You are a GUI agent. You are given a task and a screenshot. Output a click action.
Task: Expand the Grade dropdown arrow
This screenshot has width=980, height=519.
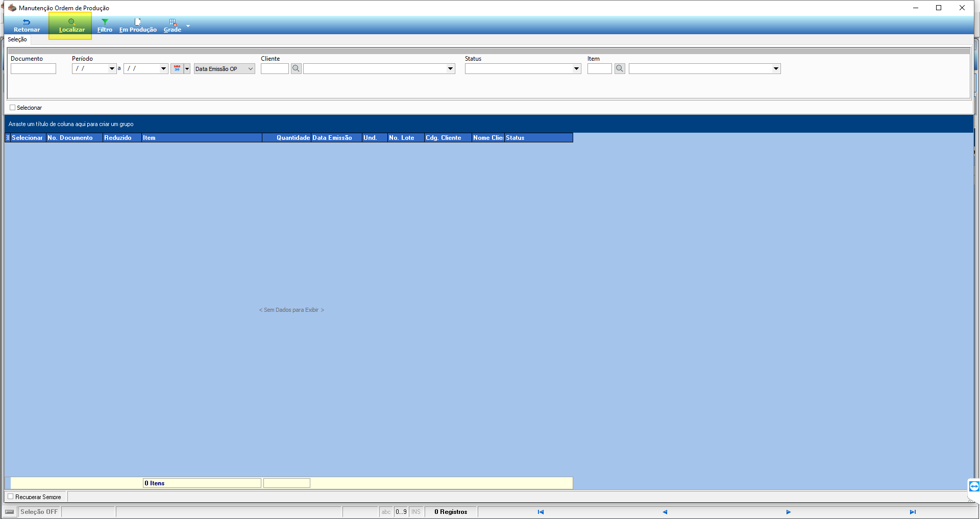(x=188, y=26)
